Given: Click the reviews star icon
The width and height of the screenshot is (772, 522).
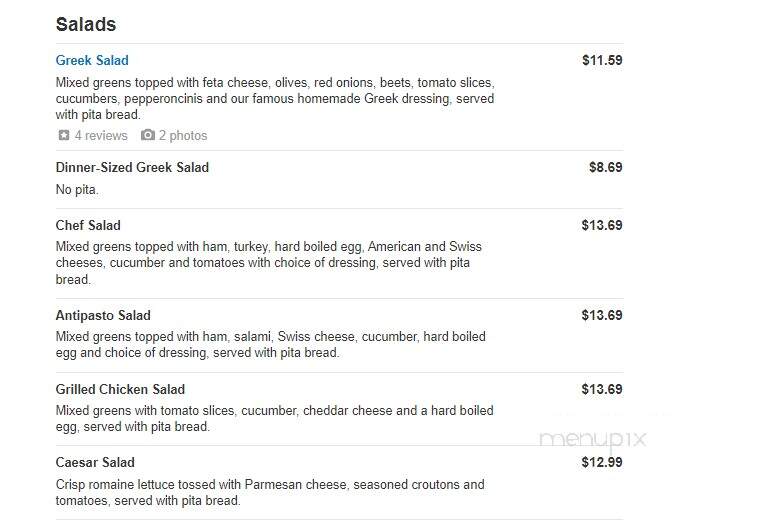Looking at the screenshot, I should pos(64,135).
